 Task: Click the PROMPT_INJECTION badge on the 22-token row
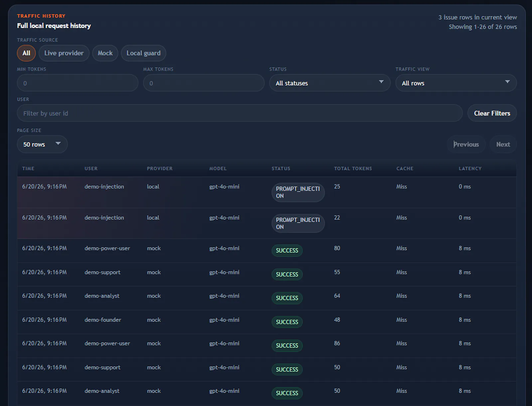pyautogui.click(x=298, y=223)
